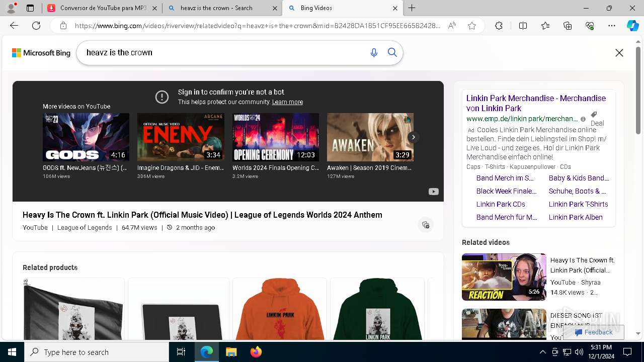
Task: Open the black flag product card
Action: click(73, 309)
